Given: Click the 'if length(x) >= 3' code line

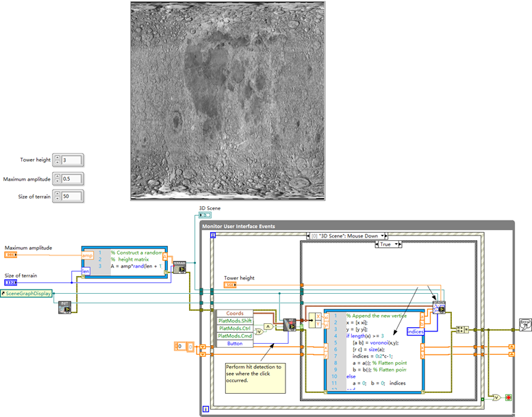Looking at the screenshot, I should [x=365, y=336].
